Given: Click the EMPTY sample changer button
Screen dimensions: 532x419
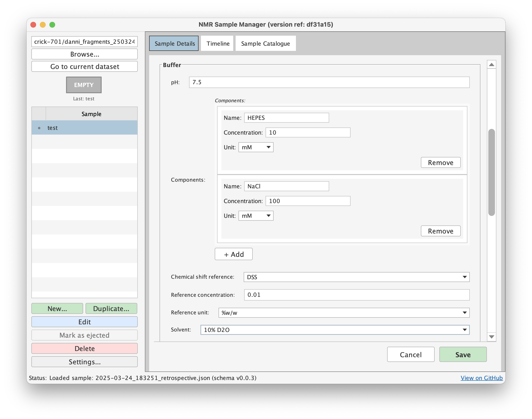Looking at the screenshot, I should 84,85.
